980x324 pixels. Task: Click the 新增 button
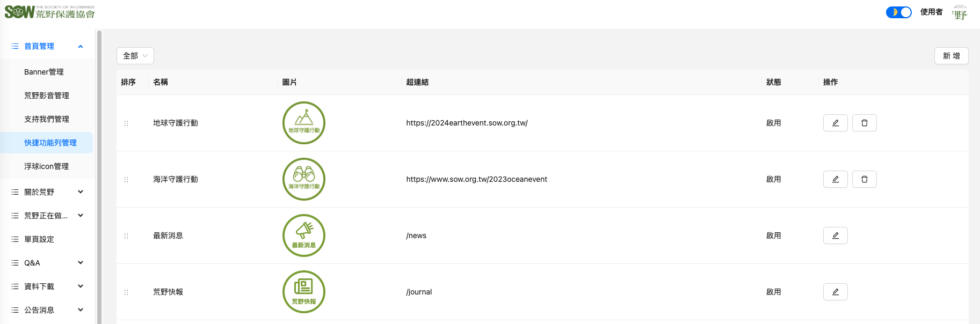pos(951,56)
